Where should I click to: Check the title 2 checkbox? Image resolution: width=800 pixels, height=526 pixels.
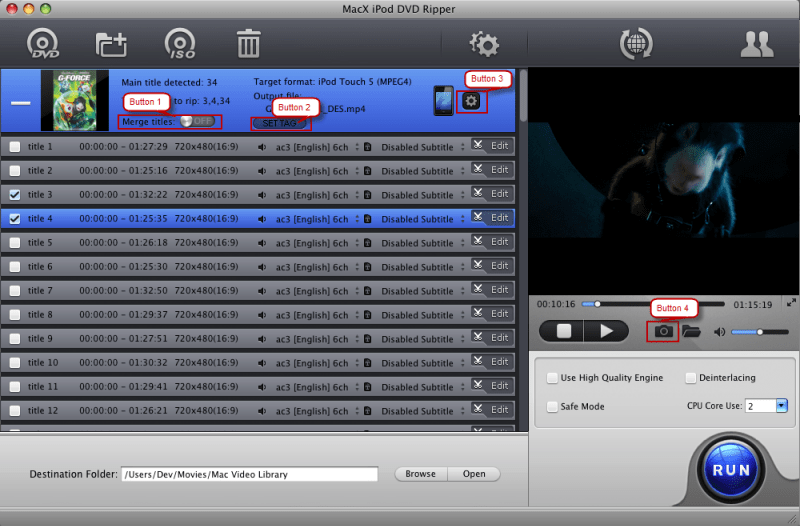15,171
